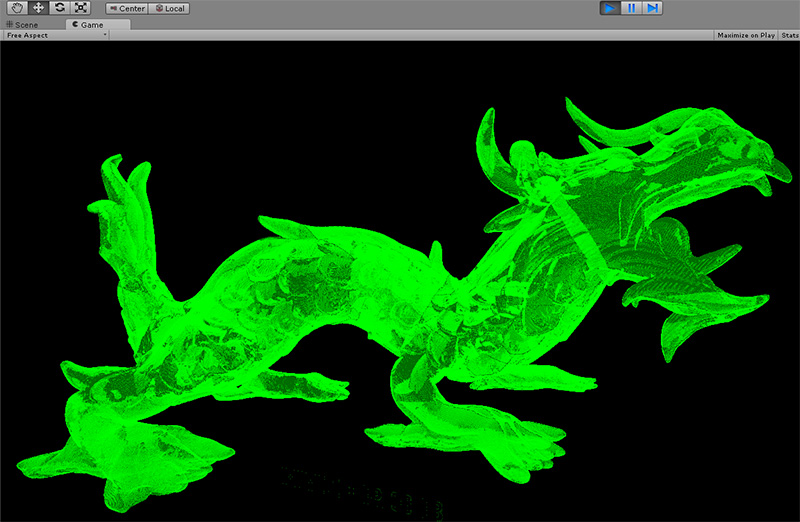This screenshot has width=800, height=522.
Task: Open the Free Aspect dropdown
Action: (x=54, y=35)
